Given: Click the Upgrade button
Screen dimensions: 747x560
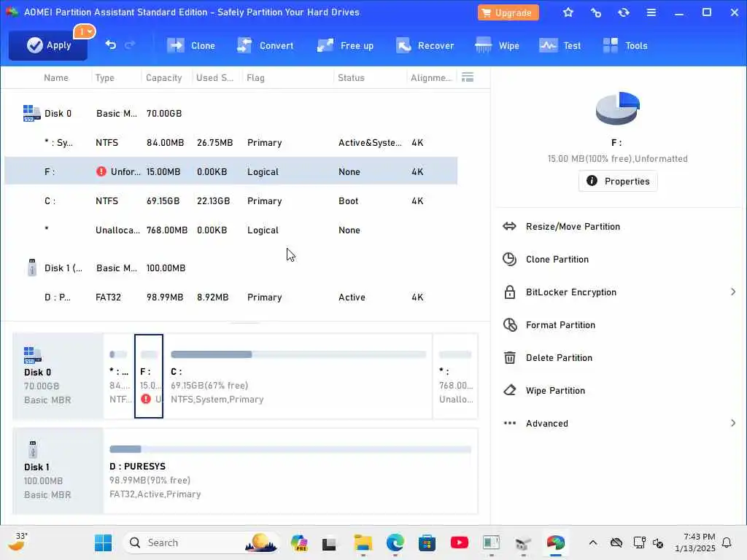Looking at the screenshot, I should [508, 12].
